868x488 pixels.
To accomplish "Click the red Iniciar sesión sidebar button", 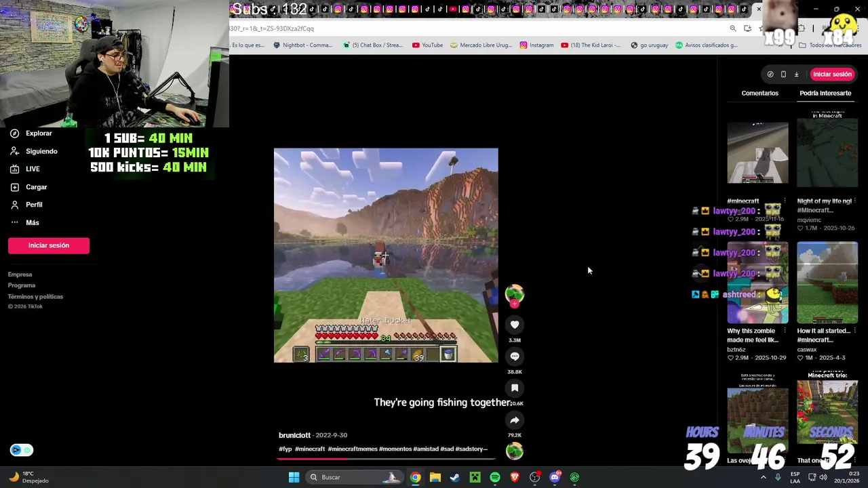I will pos(49,245).
